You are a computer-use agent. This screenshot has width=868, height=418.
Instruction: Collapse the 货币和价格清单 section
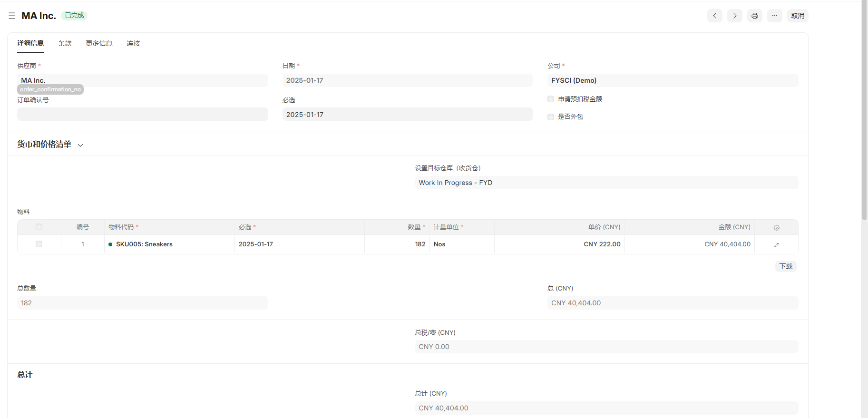[50, 145]
